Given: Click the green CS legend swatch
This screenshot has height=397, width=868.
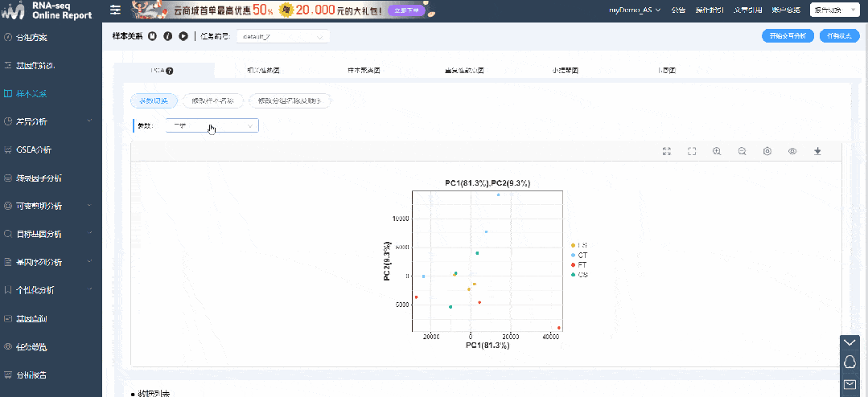Looking at the screenshot, I should point(573,275).
